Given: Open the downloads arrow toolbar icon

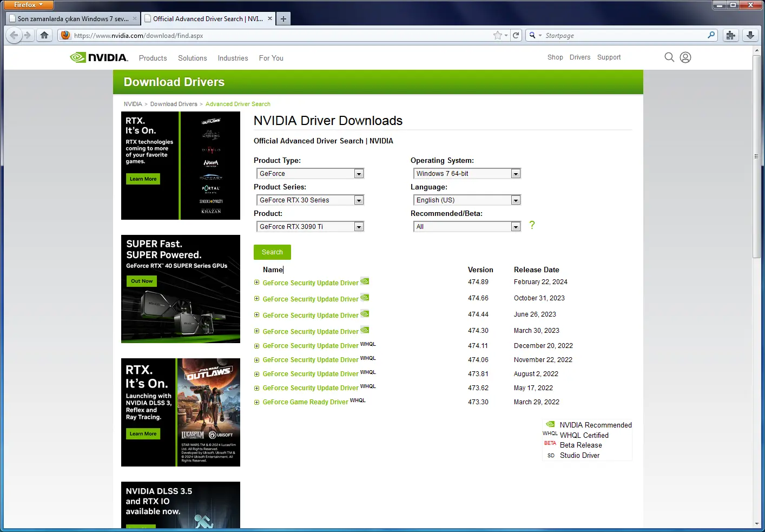Looking at the screenshot, I should (x=750, y=35).
